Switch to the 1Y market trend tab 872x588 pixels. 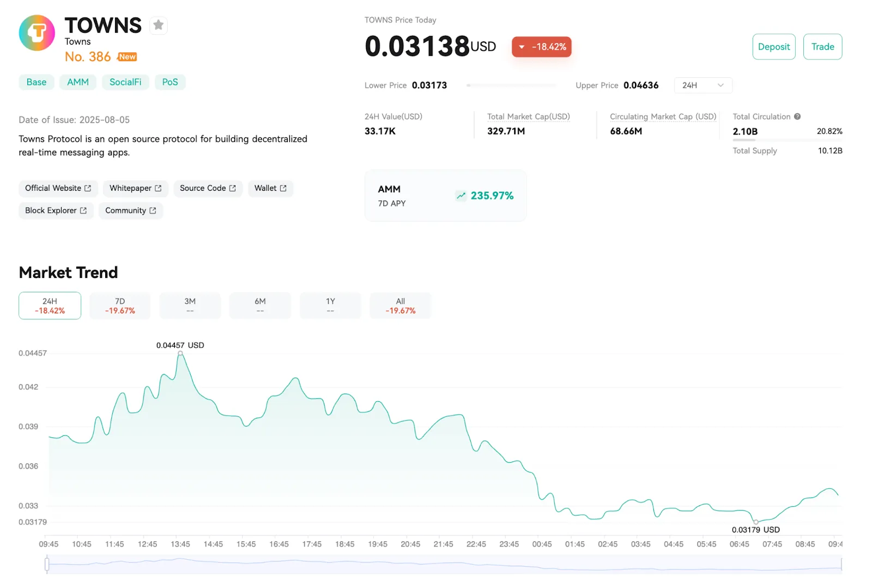330,306
